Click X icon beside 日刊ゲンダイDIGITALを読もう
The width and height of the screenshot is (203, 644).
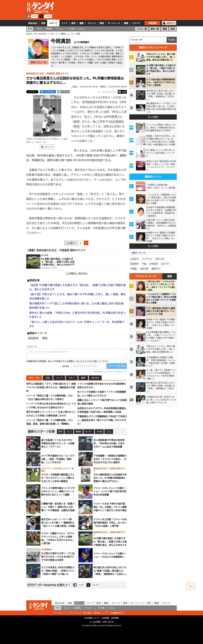pyautogui.click(x=88, y=585)
